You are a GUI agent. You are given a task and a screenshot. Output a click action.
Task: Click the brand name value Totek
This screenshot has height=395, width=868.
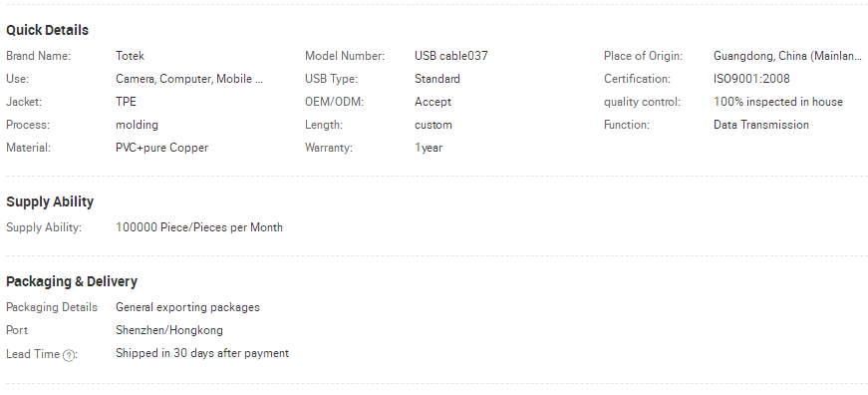(131, 56)
